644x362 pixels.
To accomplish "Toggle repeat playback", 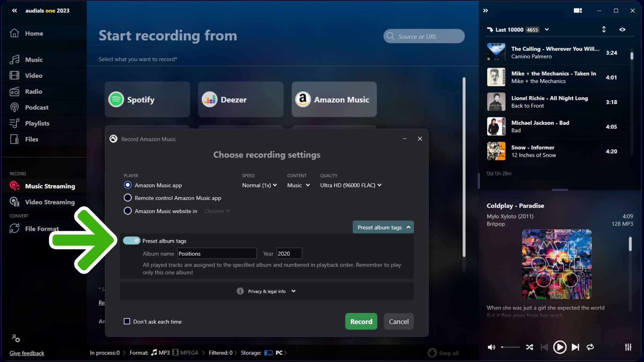I will 590,347.
